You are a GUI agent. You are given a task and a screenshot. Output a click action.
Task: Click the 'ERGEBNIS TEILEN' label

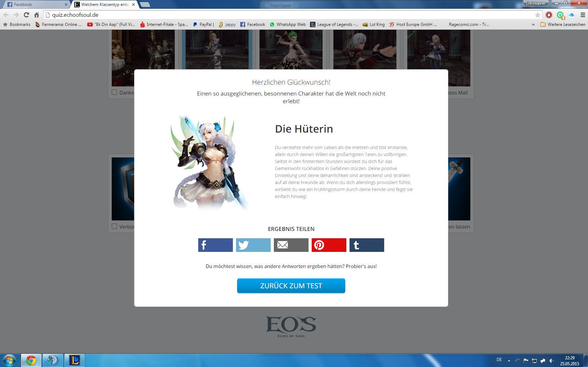(x=291, y=229)
